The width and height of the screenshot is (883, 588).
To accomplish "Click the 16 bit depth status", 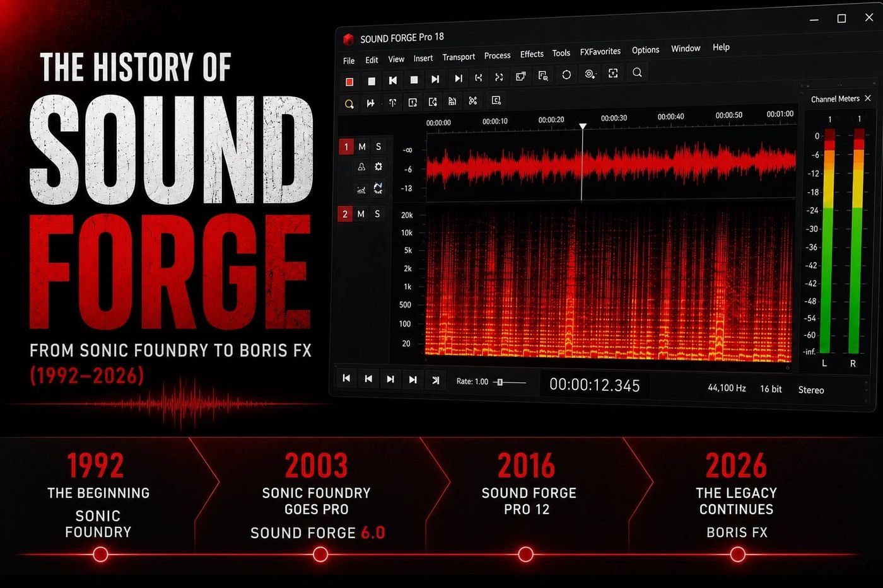I will tap(771, 389).
